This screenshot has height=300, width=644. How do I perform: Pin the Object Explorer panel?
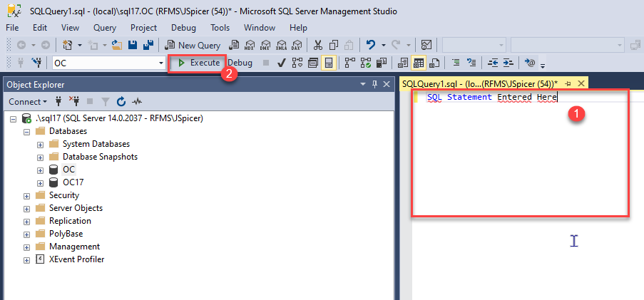374,84
